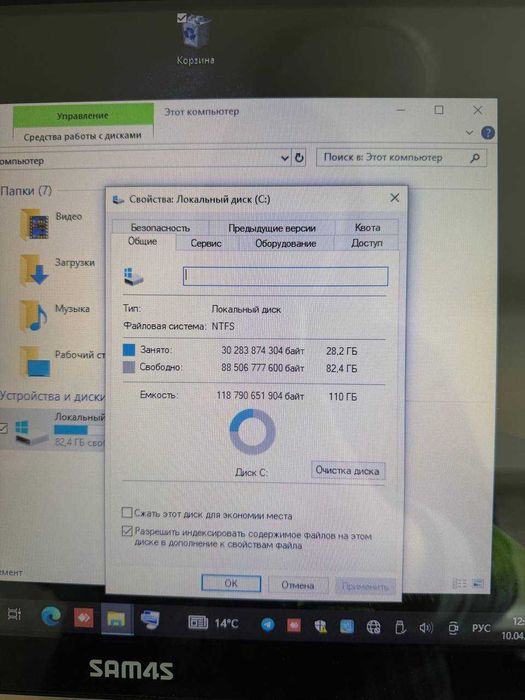The image size is (525, 700).
Task: Click the search magnifier icon in Explorer
Action: [475, 158]
